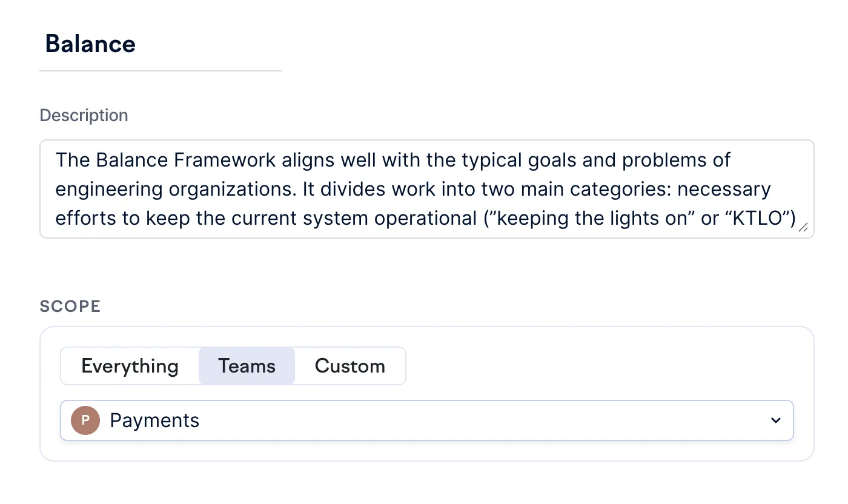The image size is (848, 504).
Task: Click the SCOPE section heading
Action: pyautogui.click(x=70, y=306)
